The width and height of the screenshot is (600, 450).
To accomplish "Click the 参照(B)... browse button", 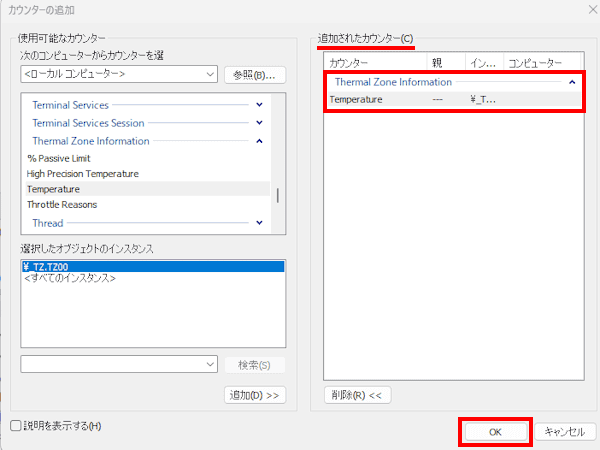I will [x=254, y=74].
